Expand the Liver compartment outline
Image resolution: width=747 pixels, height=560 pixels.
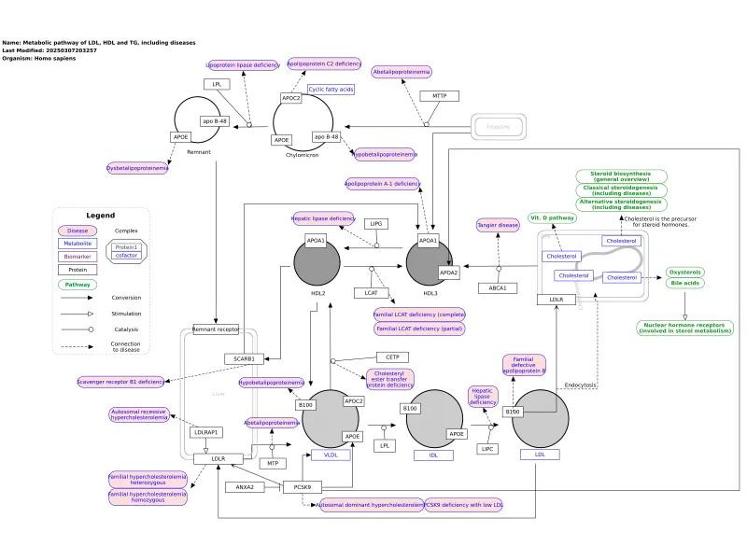click(218, 392)
